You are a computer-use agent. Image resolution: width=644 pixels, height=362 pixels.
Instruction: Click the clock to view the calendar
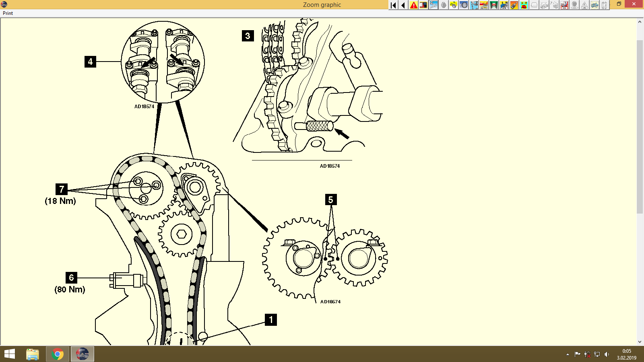click(x=626, y=354)
